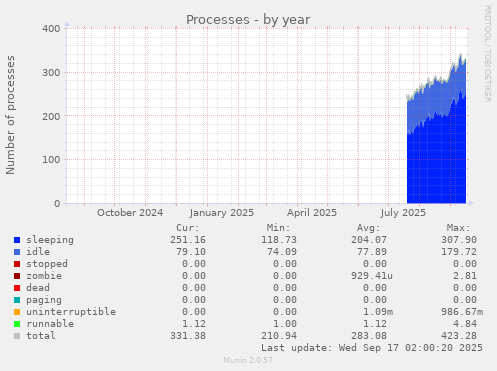The height and width of the screenshot is (371, 497).
Task: Click the 200 y-axis value
Action: tap(51, 116)
